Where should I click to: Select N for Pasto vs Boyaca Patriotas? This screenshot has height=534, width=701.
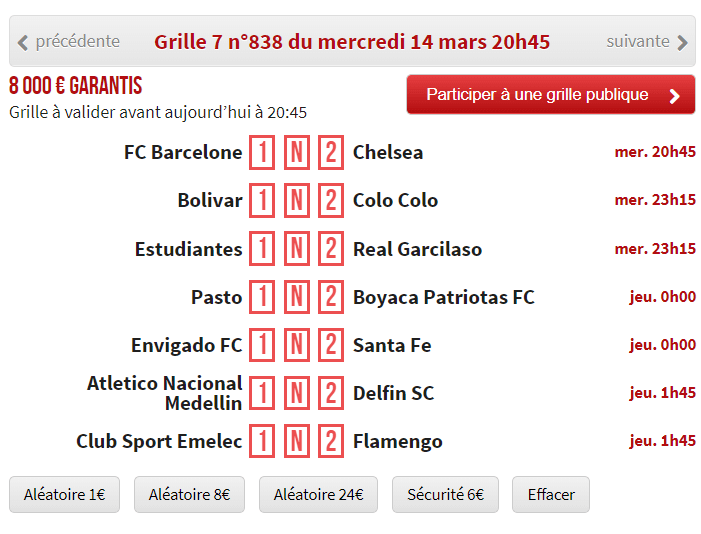296,297
